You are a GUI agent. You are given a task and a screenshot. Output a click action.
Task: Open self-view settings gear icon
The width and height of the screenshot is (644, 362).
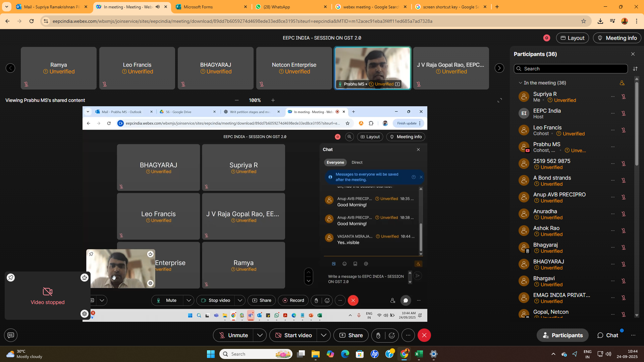[85, 314]
